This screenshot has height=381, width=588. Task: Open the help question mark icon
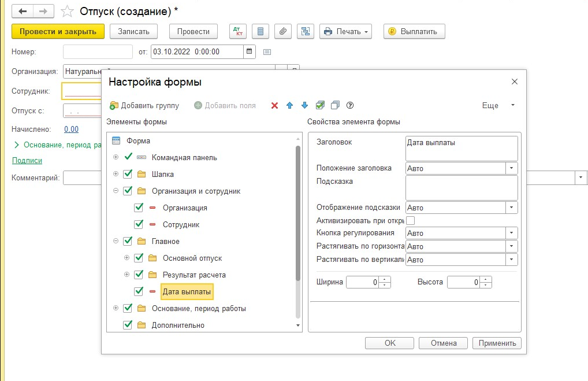point(350,105)
